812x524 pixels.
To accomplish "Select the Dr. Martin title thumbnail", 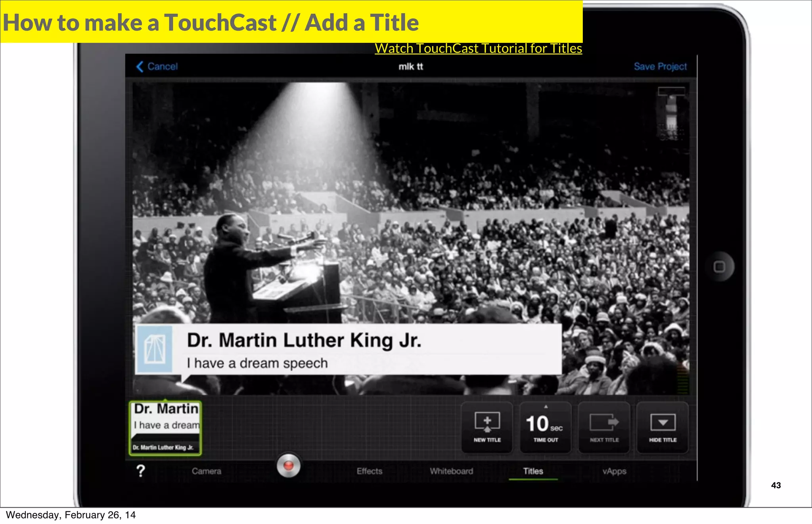I will click(x=165, y=428).
